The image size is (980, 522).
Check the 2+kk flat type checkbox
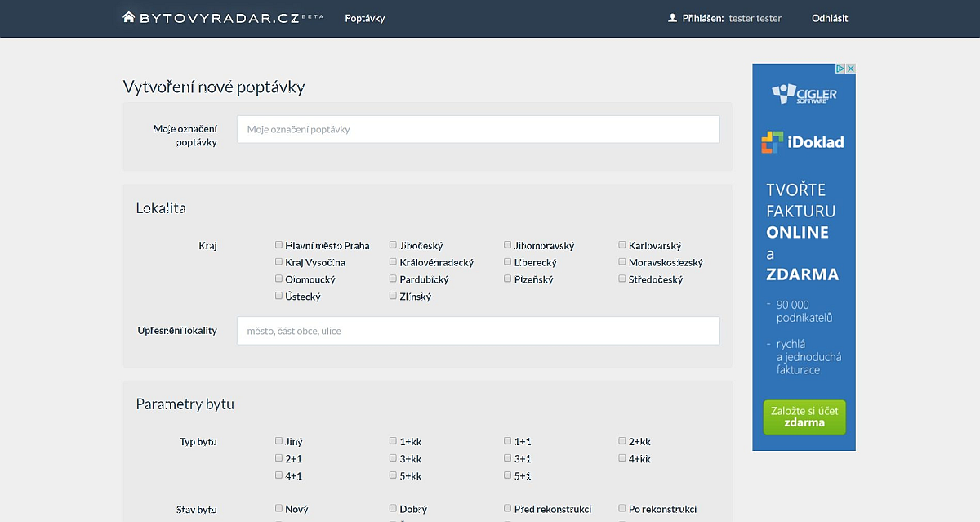click(622, 441)
